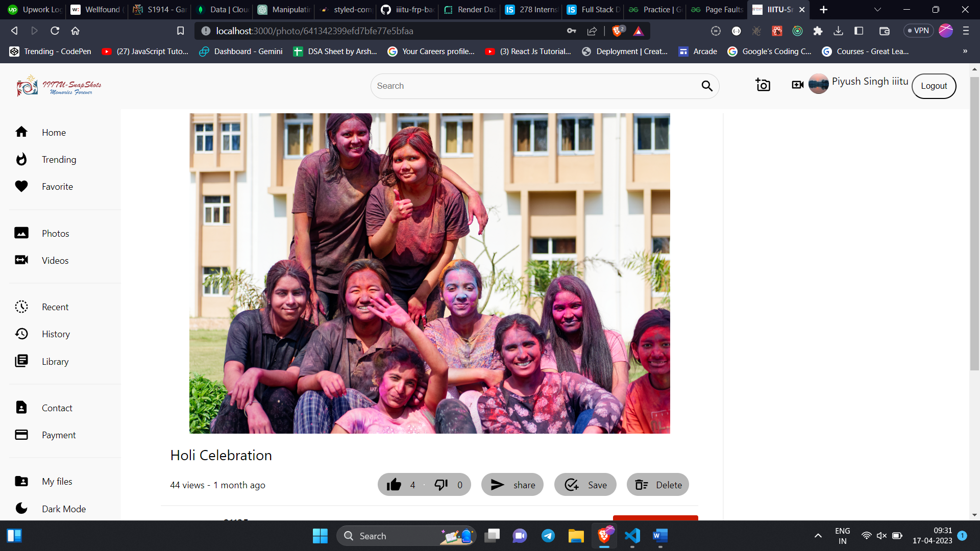Toggle the browser sidebar panel icon

click(859, 31)
